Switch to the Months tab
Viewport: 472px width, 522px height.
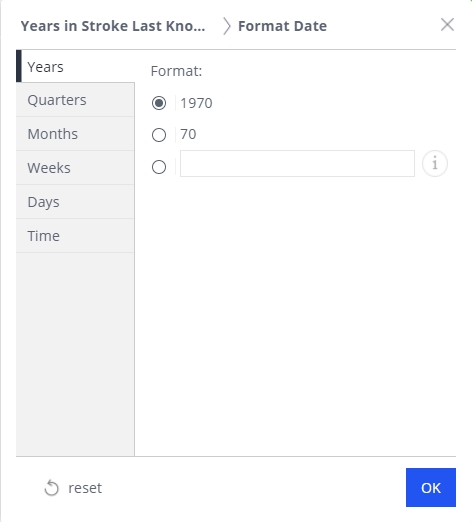75,134
